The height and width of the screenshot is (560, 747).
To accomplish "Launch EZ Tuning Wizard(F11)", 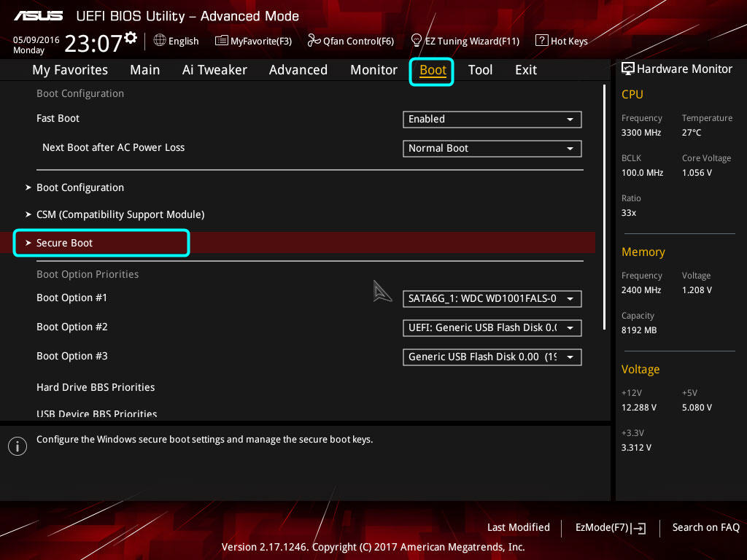I will click(472, 41).
